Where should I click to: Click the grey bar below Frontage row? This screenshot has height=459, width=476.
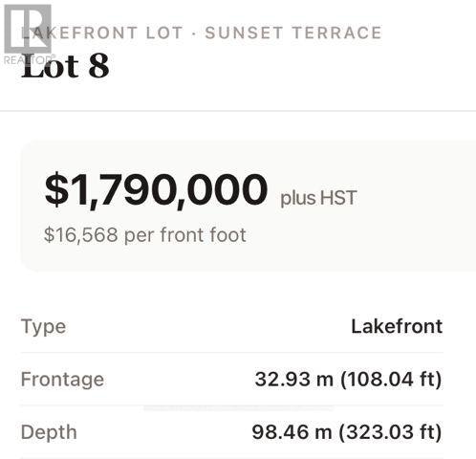238,407
